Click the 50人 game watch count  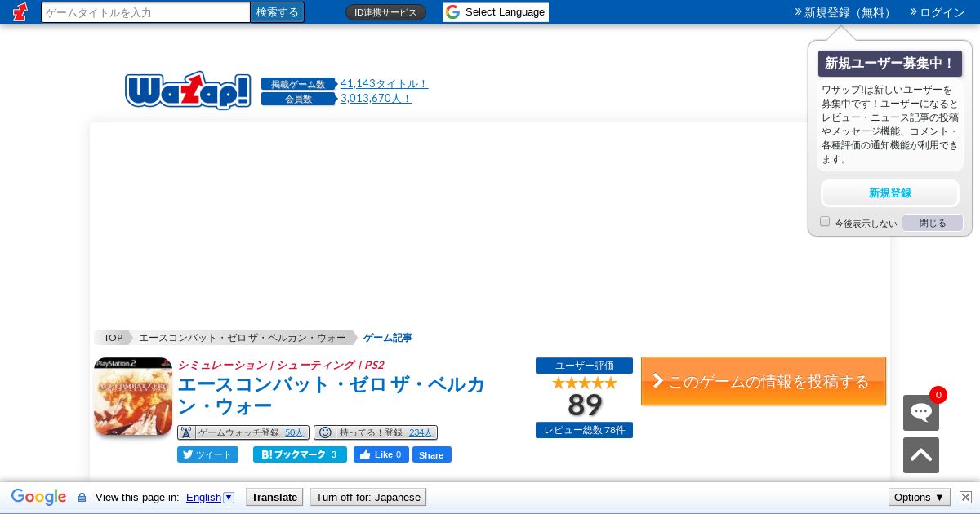click(x=294, y=432)
